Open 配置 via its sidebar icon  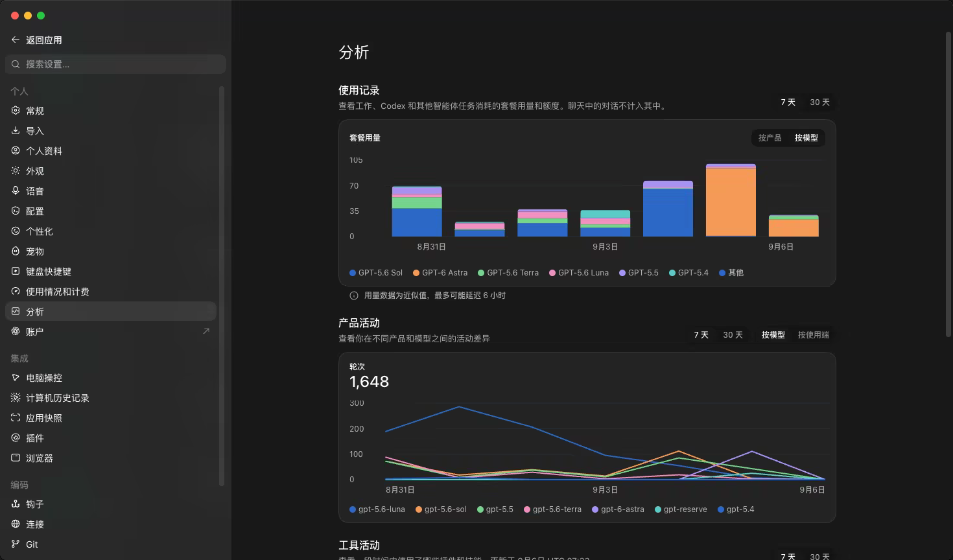tap(16, 211)
